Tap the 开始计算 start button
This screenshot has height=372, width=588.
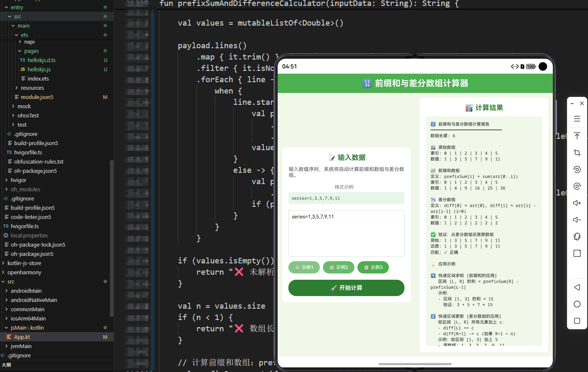coord(346,288)
